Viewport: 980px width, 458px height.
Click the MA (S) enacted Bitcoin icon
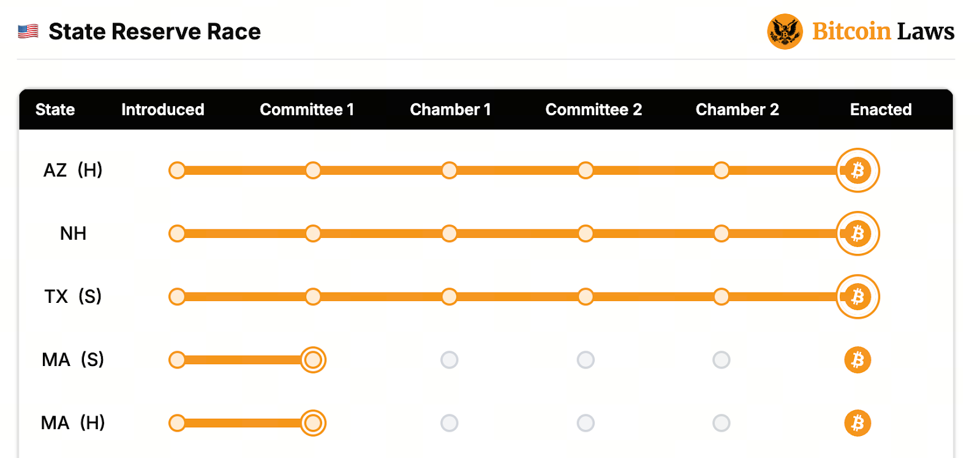(858, 360)
